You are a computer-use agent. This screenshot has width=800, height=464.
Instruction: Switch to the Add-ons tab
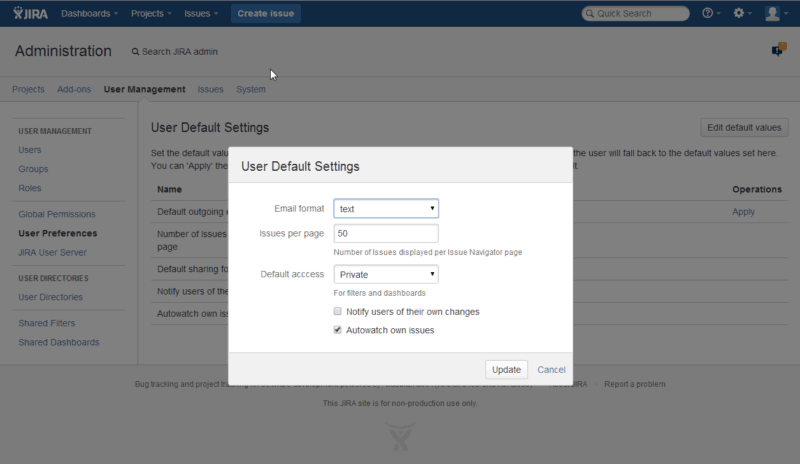click(74, 89)
